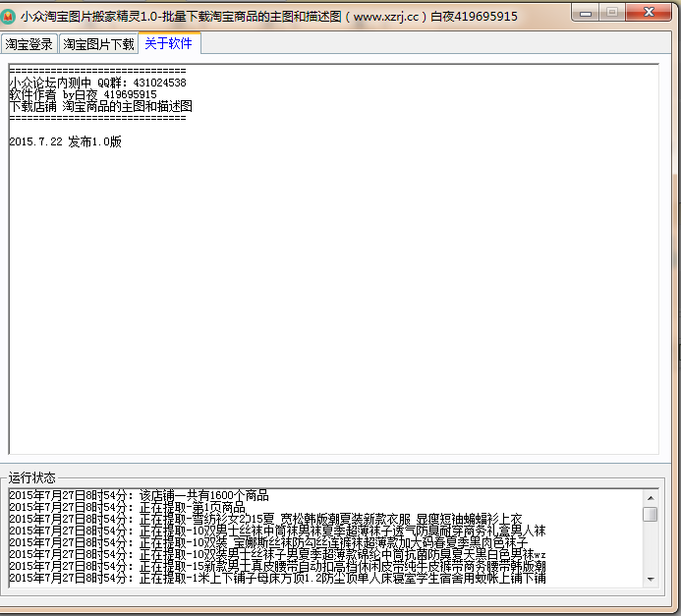The image size is (681, 616).
Task: Click log line '正在提取-15新款男士真皮腰带'
Action: pyautogui.click(x=277, y=566)
